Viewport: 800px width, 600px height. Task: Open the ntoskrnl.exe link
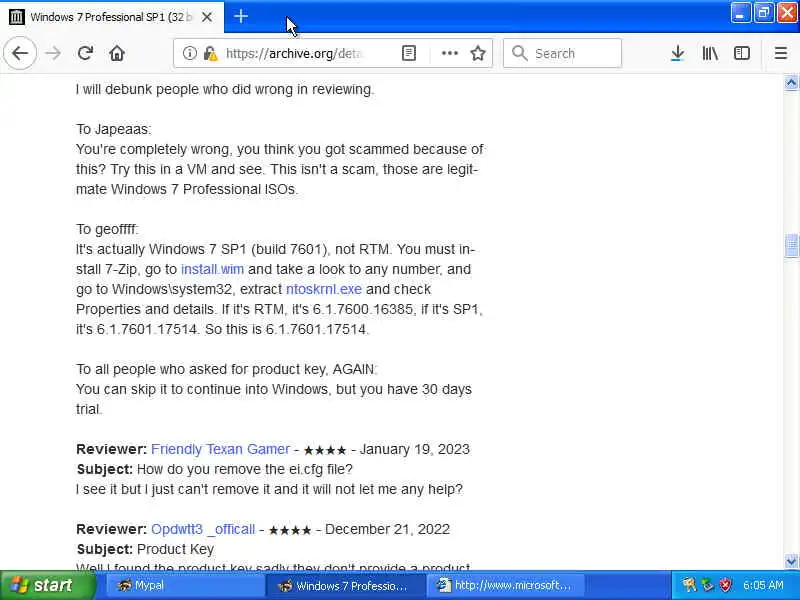[x=323, y=289]
